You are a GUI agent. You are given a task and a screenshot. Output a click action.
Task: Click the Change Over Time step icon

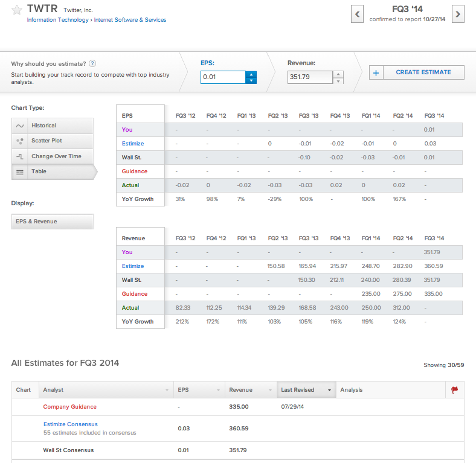pyautogui.click(x=20, y=156)
